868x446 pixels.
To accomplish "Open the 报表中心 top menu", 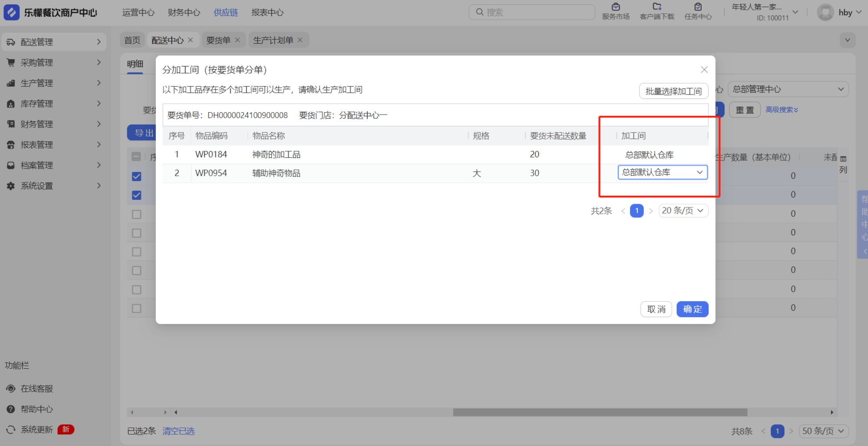I will click(x=267, y=12).
